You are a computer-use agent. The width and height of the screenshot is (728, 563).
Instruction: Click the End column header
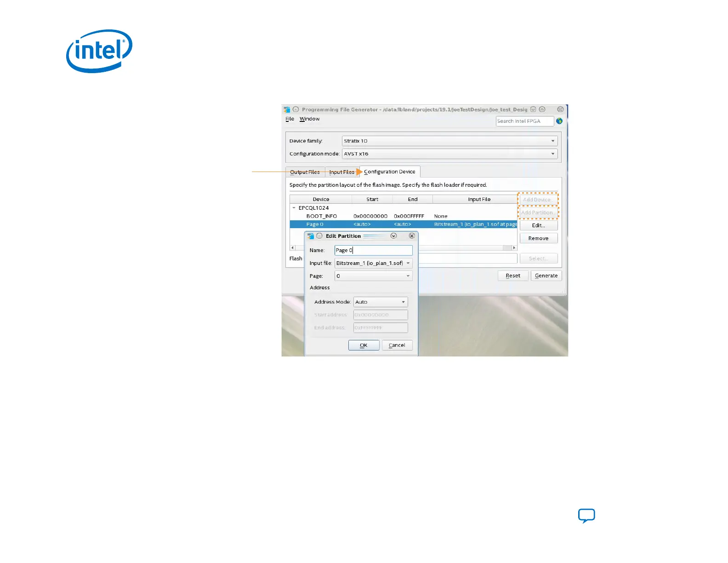(x=413, y=199)
